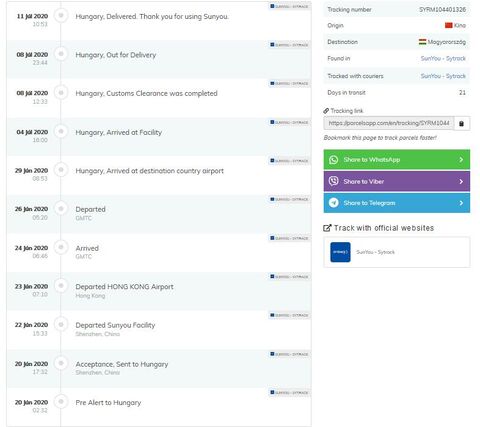The height and width of the screenshot is (427, 480).
Task: Click the Days in transit value 21
Action: (462, 93)
